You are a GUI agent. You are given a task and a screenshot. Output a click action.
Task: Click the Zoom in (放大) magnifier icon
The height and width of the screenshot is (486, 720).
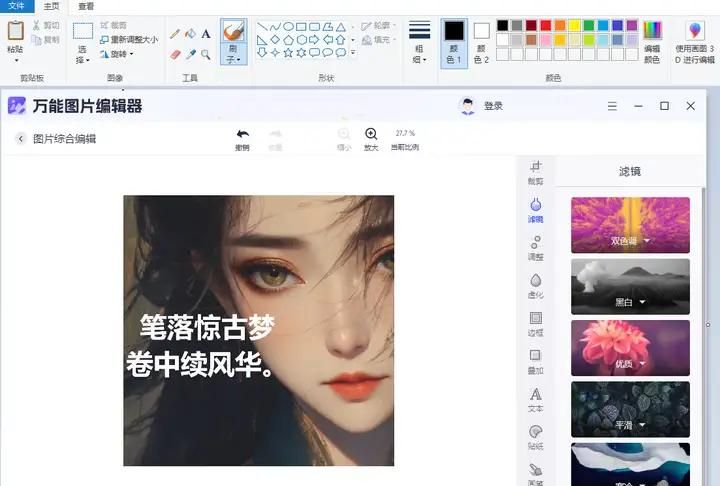371,134
